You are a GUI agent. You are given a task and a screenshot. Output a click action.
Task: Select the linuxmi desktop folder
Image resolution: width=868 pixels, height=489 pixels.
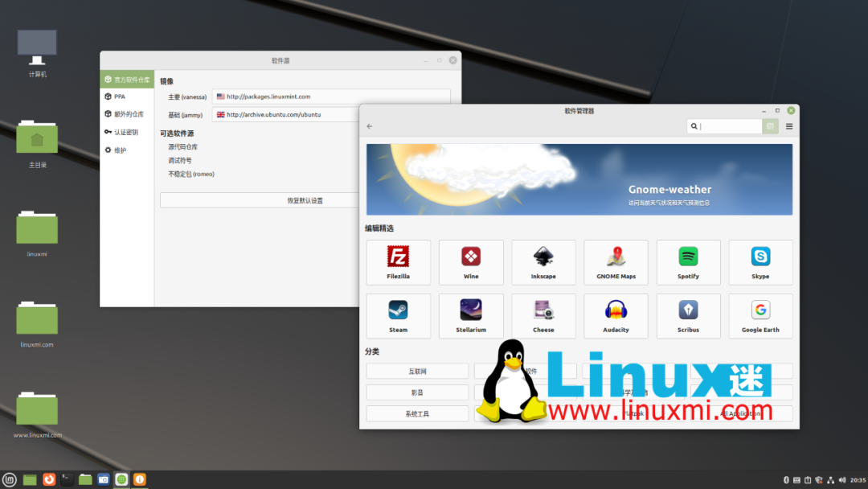point(37,234)
